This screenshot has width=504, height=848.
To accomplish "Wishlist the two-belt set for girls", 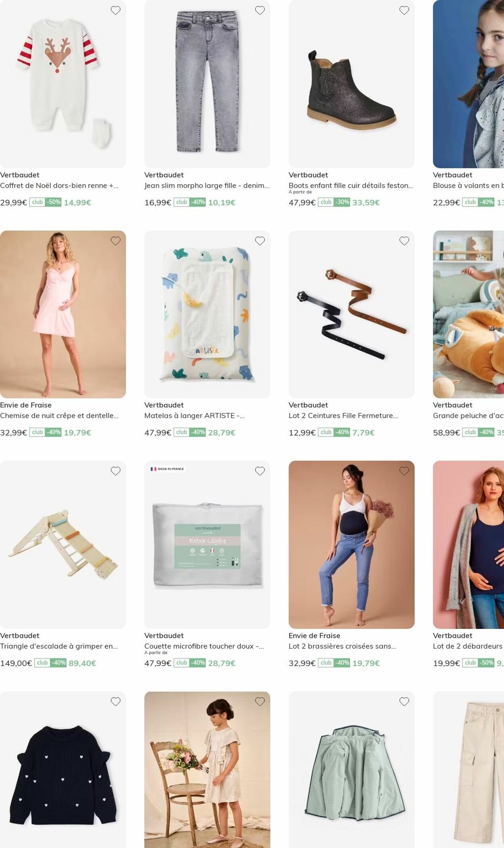I will coord(404,241).
